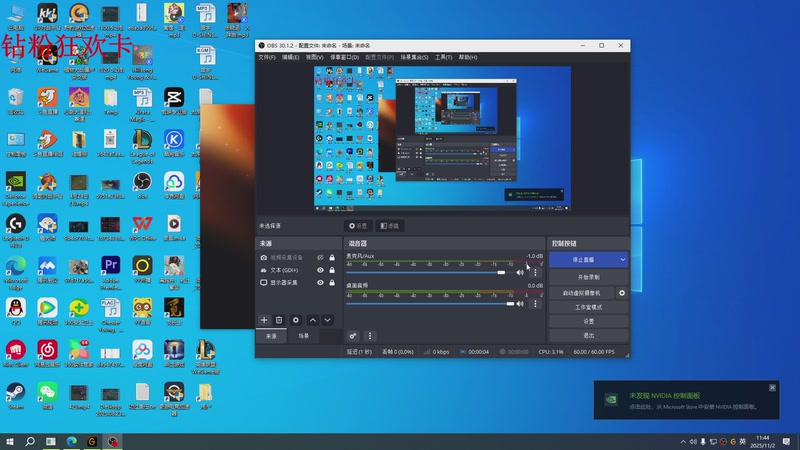
Task: Toggle 工作室模式 studio mode
Action: (588, 307)
